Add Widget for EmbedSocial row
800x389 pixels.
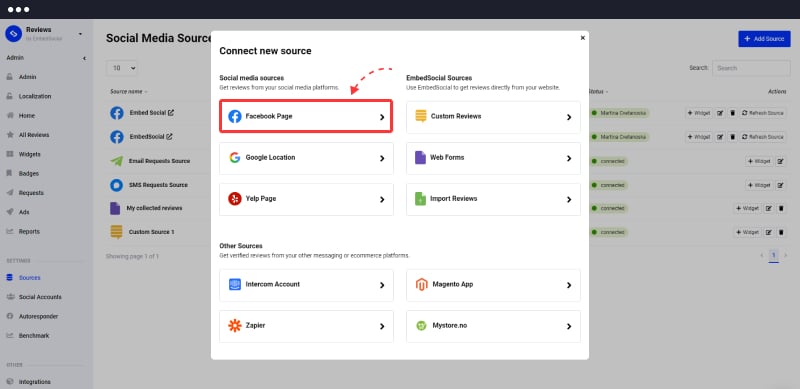(x=699, y=137)
